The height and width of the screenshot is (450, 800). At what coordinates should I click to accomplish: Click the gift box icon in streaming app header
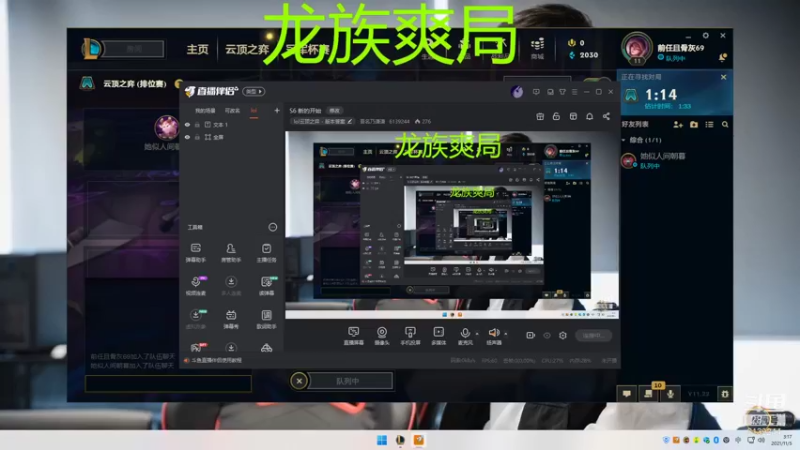(540, 116)
